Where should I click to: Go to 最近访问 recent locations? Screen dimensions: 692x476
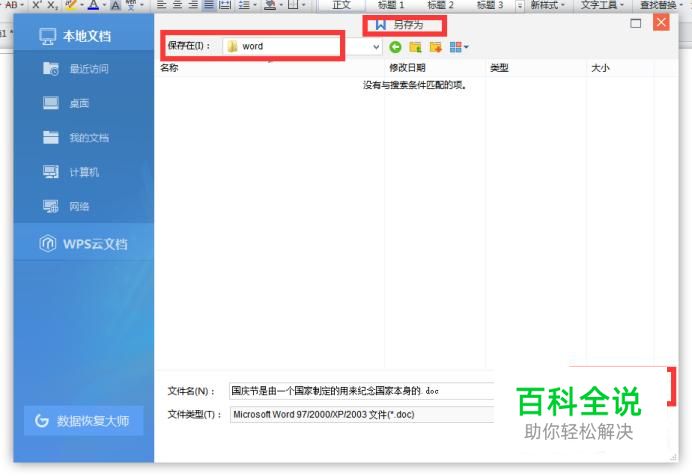tap(76, 69)
